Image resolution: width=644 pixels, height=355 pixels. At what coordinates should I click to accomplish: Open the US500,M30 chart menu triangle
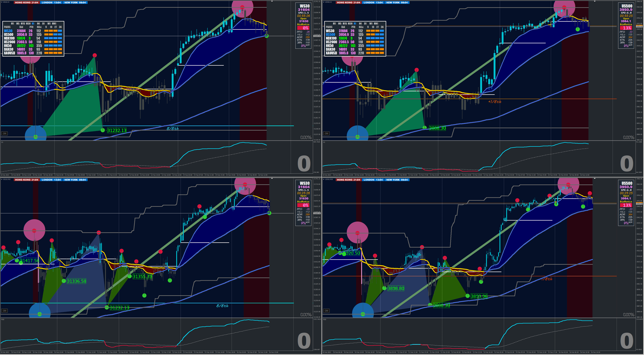coord(324,179)
